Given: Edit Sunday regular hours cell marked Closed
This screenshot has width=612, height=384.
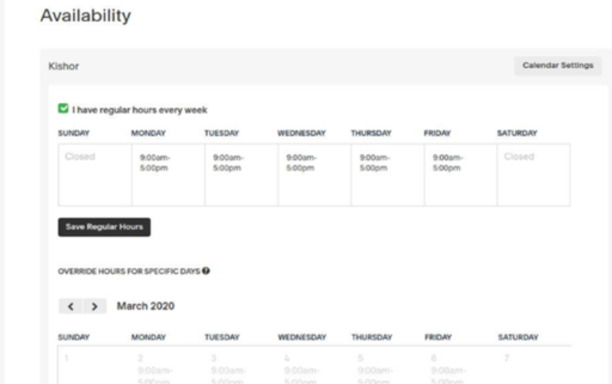Looking at the screenshot, I should click(x=95, y=175).
